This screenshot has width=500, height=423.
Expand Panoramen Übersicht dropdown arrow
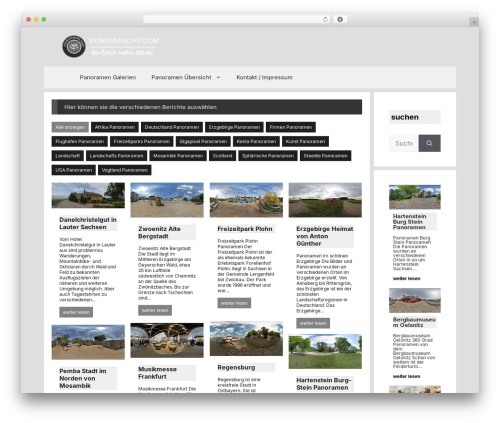pyautogui.click(x=218, y=77)
